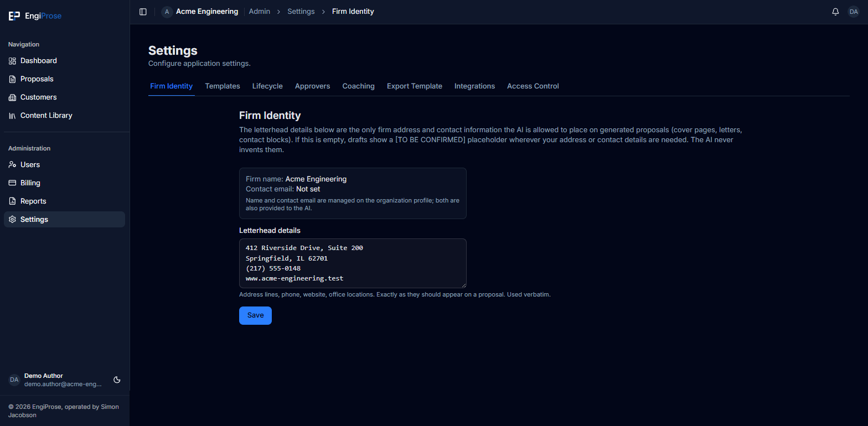The width and height of the screenshot is (868, 426).
Task: Click the Settings gear icon
Action: (12, 220)
